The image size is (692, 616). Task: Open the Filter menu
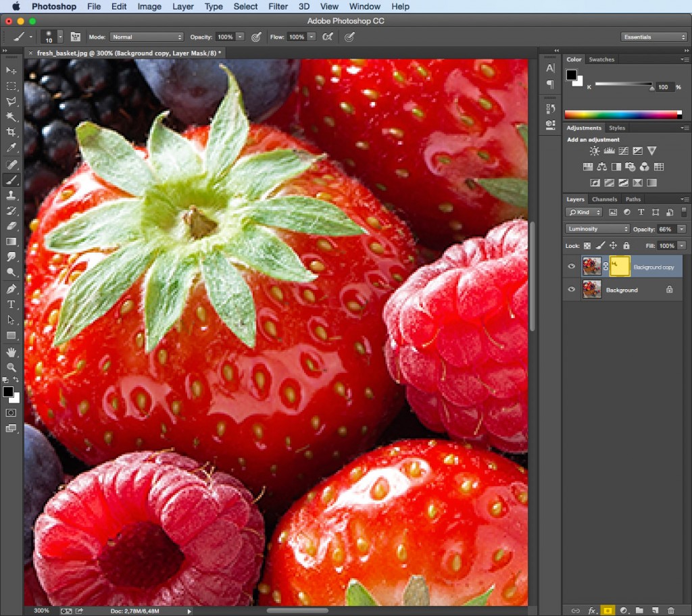tap(278, 7)
